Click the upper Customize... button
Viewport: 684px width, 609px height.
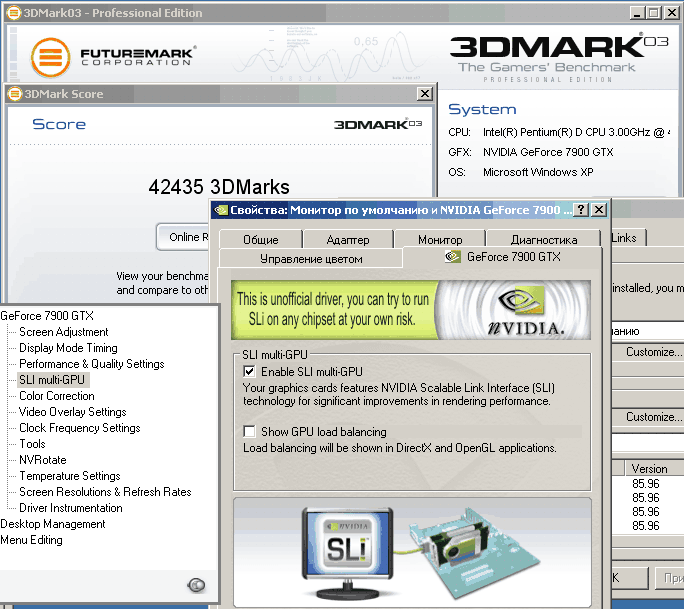point(648,352)
